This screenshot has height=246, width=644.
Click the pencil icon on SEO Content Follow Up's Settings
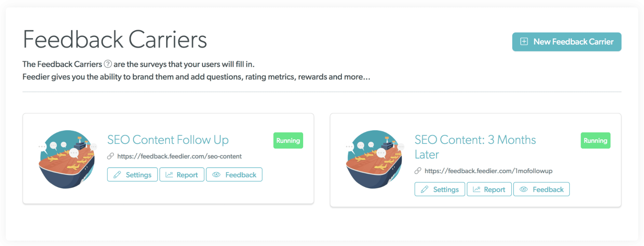[x=117, y=174]
